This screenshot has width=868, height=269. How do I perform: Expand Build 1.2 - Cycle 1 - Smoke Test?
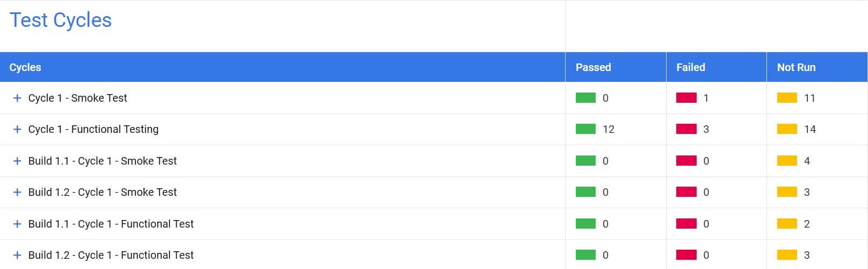[x=17, y=192]
